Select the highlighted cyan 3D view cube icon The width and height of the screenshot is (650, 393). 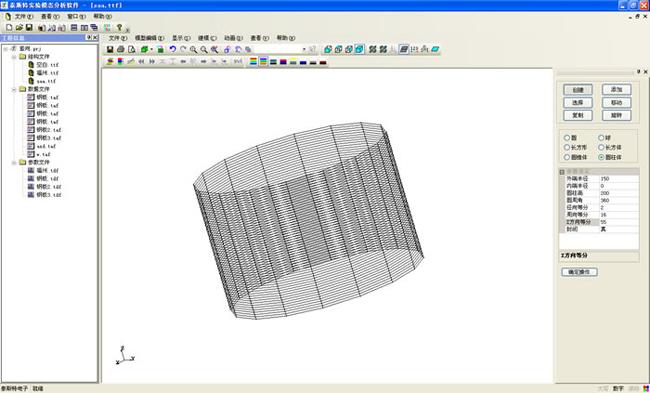point(359,49)
